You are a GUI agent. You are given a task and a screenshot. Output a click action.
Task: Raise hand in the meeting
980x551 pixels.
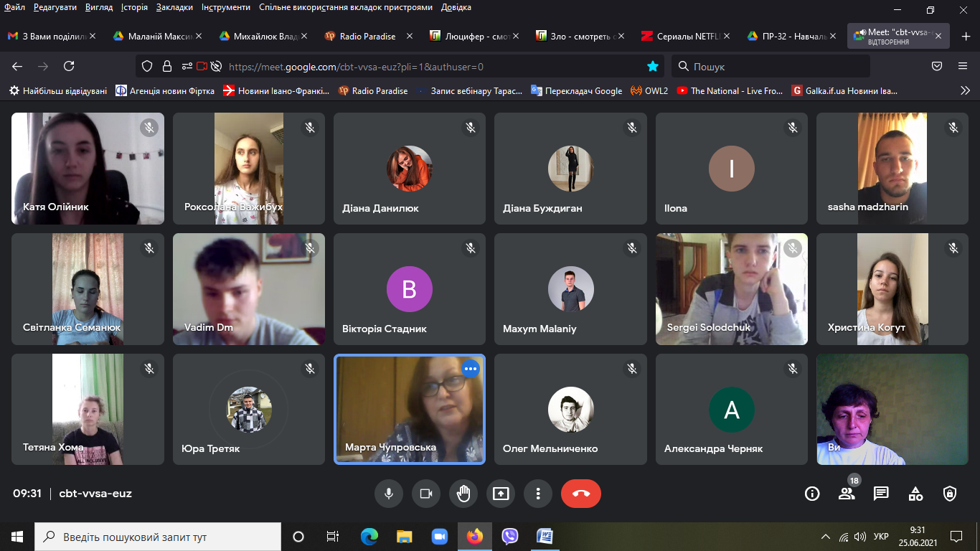(463, 494)
